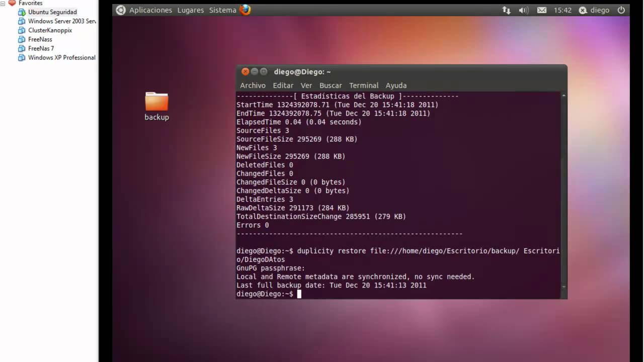This screenshot has width=644, height=362.
Task: Click the terminal scrollbar down arrow
Action: click(x=563, y=287)
